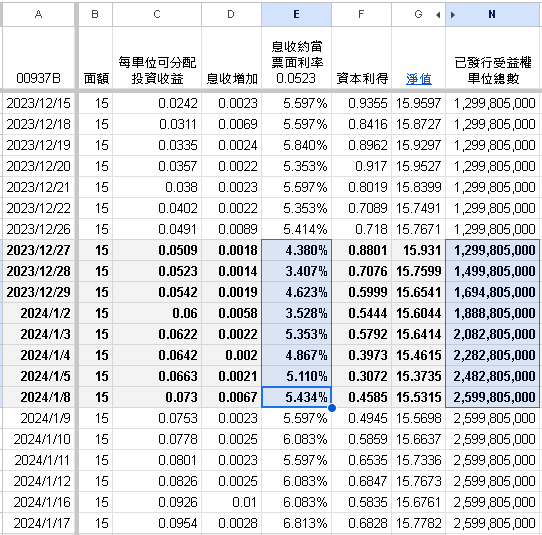
Task: Select the 資本利得 header cell
Action: 362,59
